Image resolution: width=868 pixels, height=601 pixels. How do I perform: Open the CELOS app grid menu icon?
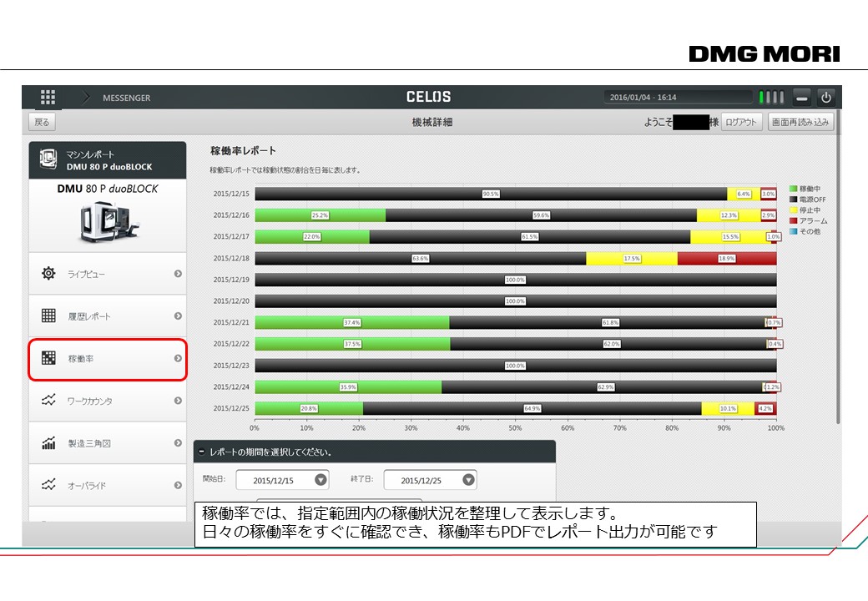click(x=48, y=97)
